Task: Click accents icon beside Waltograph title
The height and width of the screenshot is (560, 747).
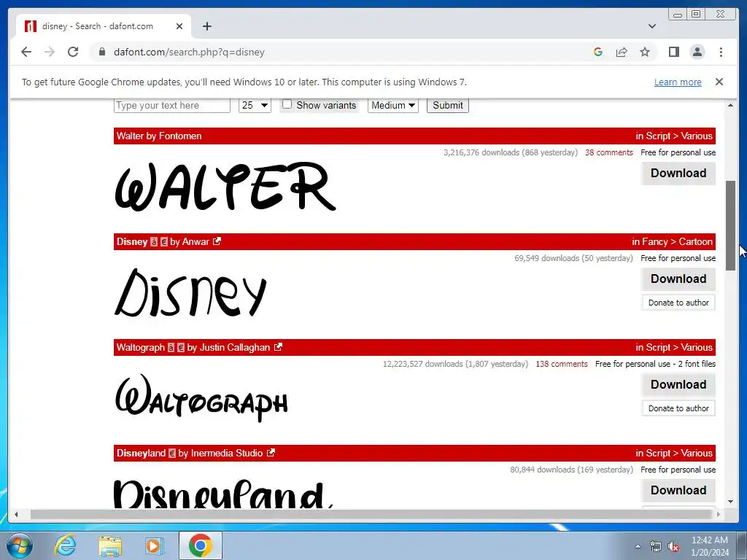Action: [171, 348]
